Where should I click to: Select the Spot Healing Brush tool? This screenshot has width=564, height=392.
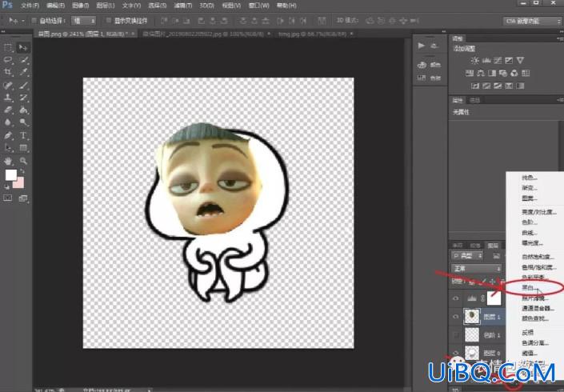click(8, 86)
